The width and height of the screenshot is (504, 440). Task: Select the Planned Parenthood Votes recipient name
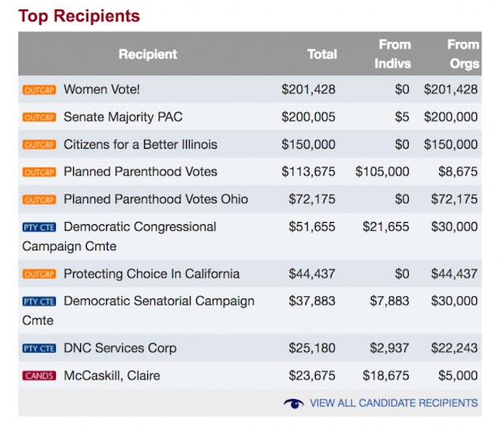[140, 172]
